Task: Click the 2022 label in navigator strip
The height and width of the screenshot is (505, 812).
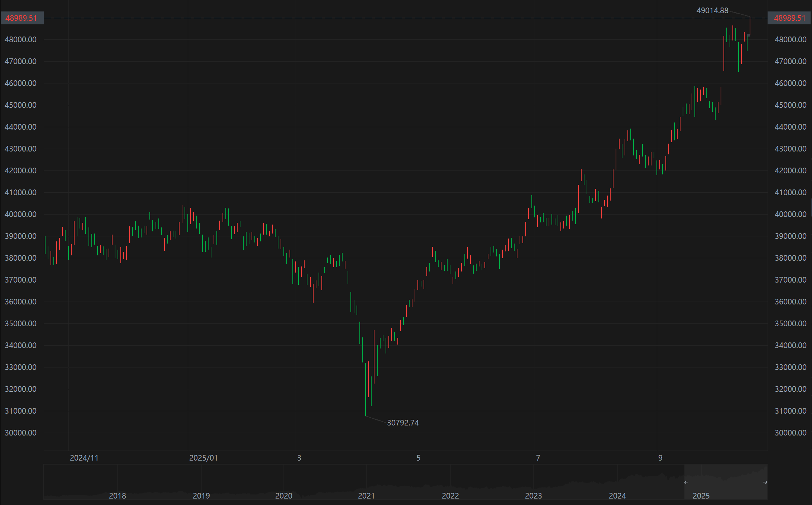Action: pyautogui.click(x=450, y=496)
